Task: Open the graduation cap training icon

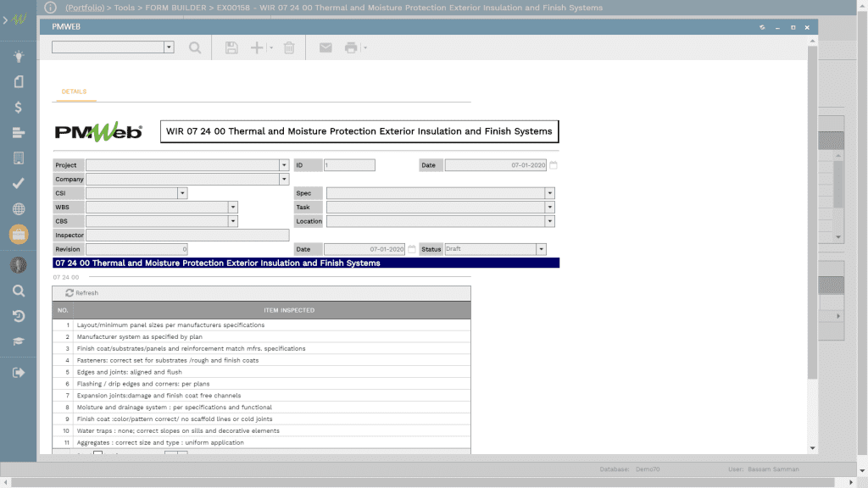Action: pyautogui.click(x=19, y=341)
